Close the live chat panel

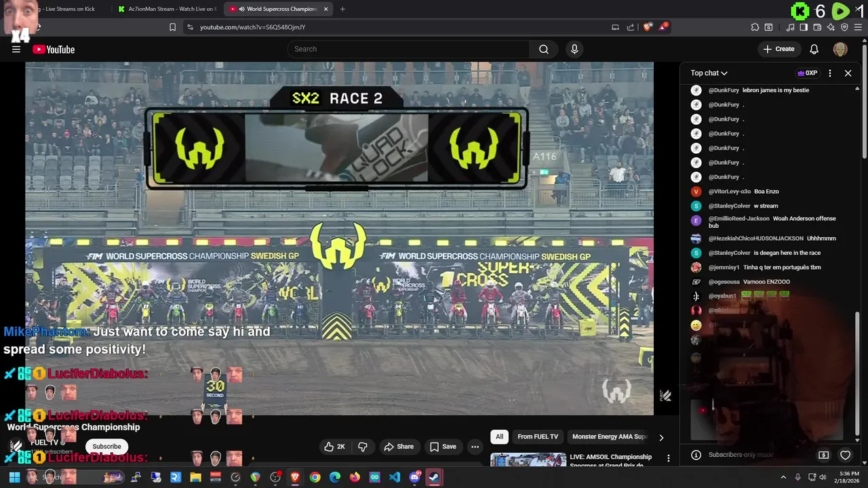pos(848,73)
